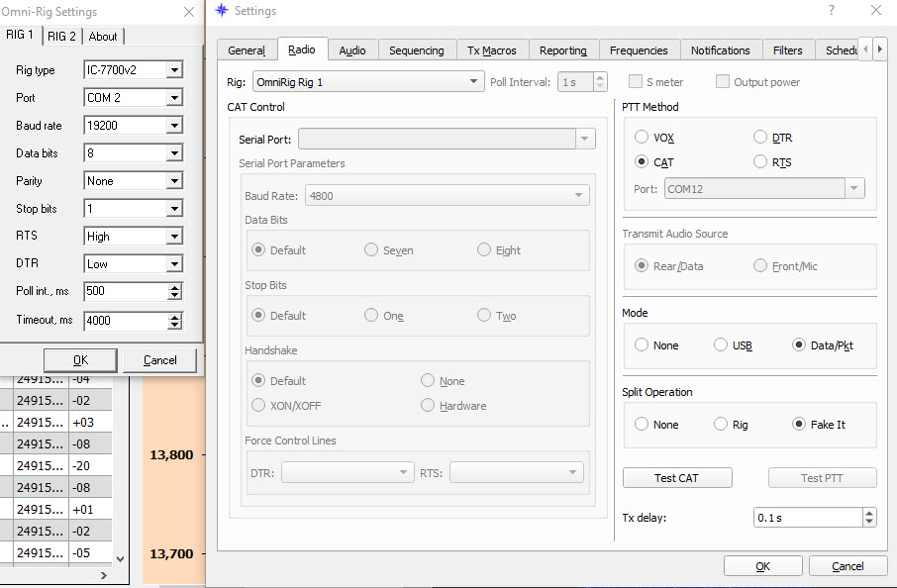Click the +03 decode row

(56, 422)
